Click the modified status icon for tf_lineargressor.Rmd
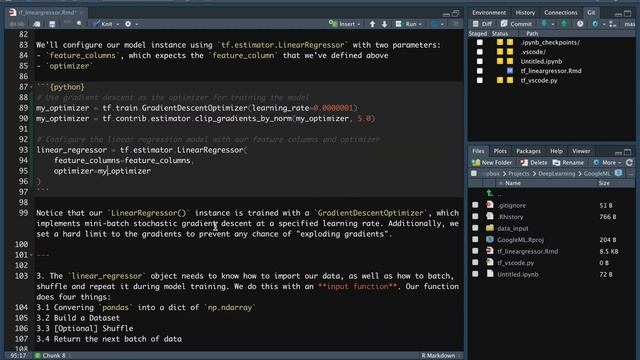Viewport: 640px width, 360px height. [510, 71]
